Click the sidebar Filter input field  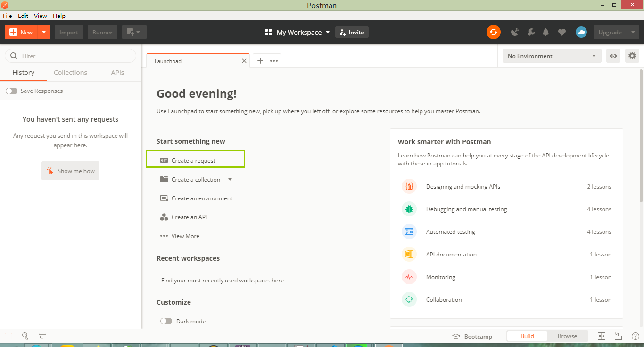[x=70, y=56]
